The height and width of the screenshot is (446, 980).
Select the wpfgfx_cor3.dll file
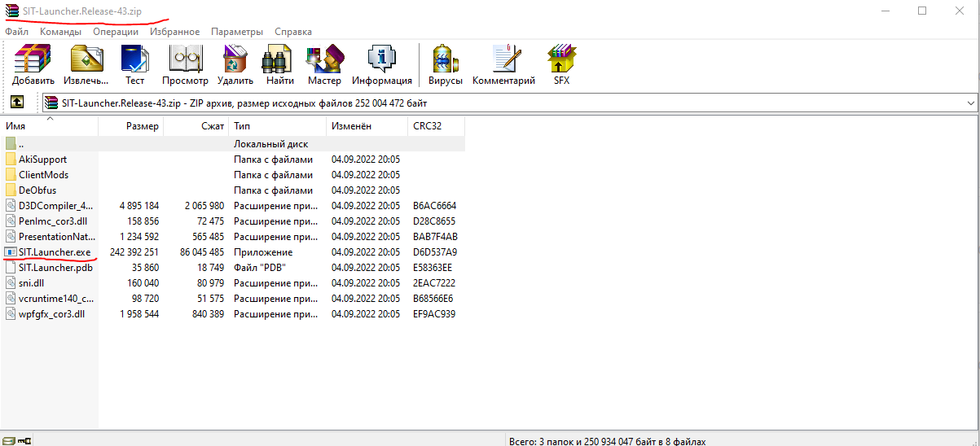(x=51, y=314)
